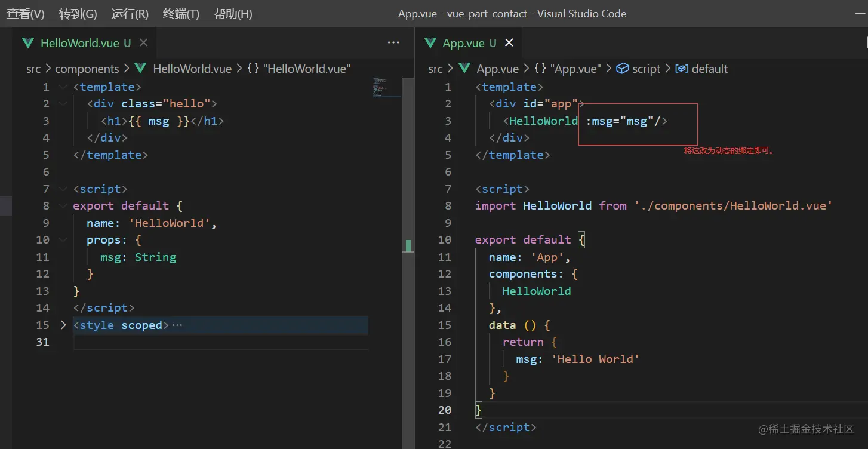Click the Vue icon before 'HelloWorld.vue' in breadcrumb

[x=140, y=69]
